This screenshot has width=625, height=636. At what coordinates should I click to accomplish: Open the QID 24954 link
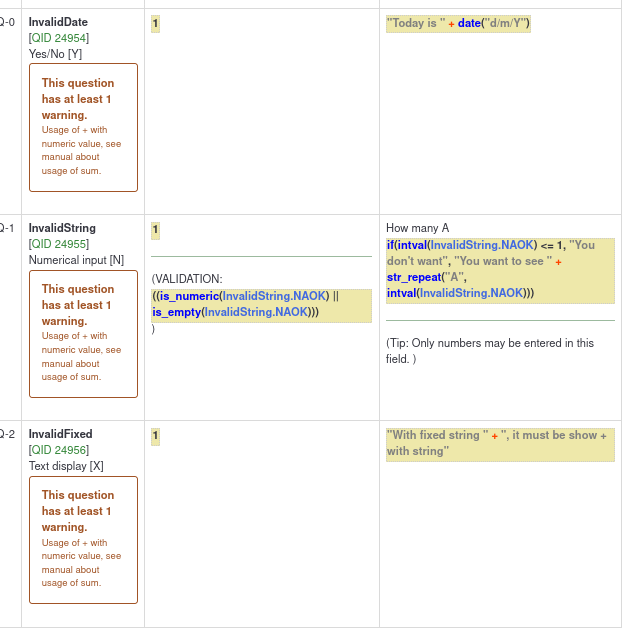point(59,38)
